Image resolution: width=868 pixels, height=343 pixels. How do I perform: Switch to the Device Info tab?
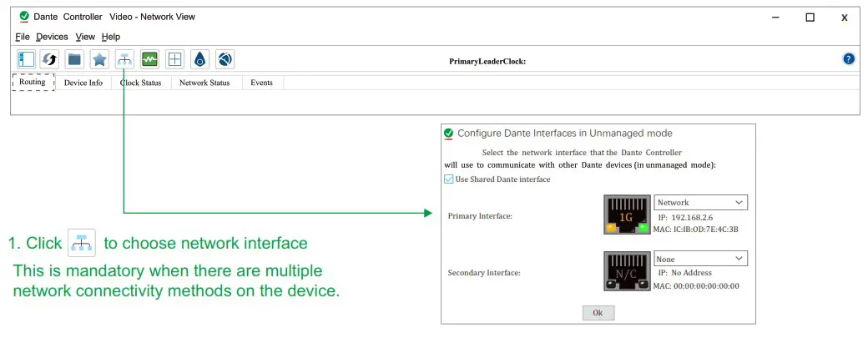point(83,83)
